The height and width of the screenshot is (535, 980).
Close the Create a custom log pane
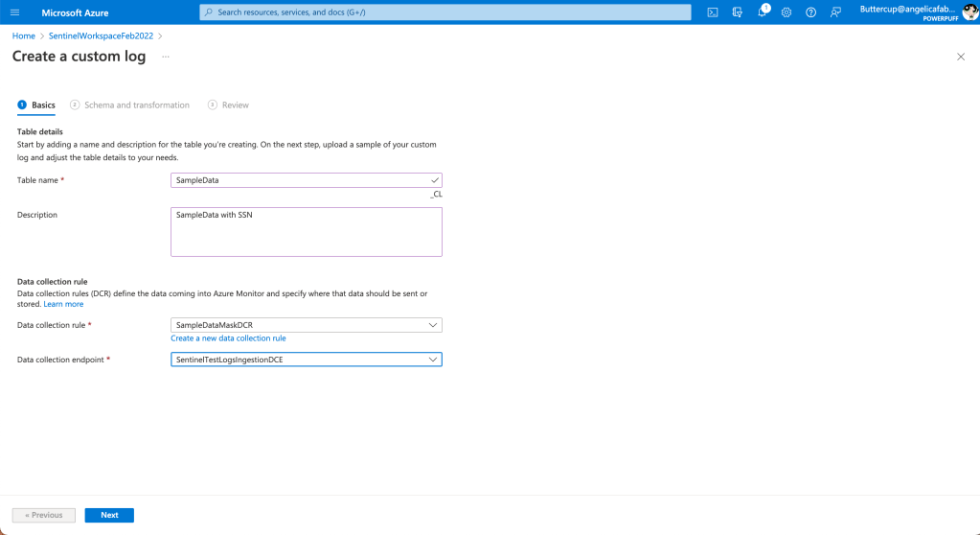(x=961, y=58)
